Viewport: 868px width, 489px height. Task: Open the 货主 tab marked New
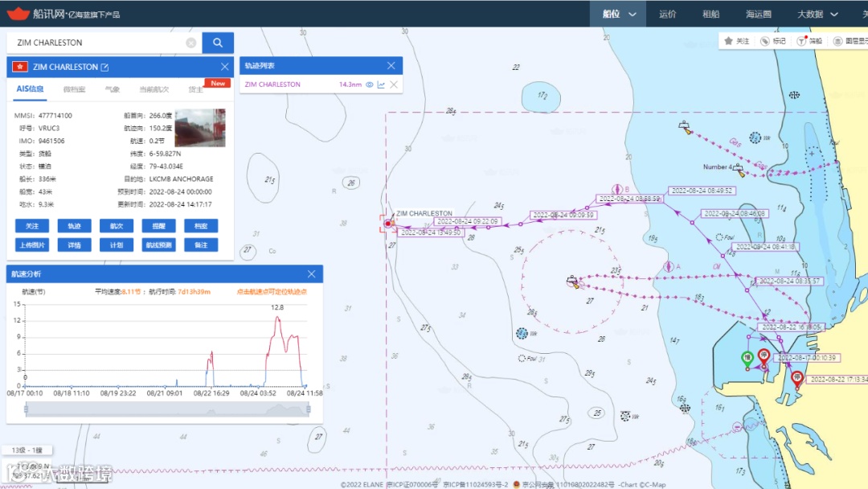tap(195, 89)
